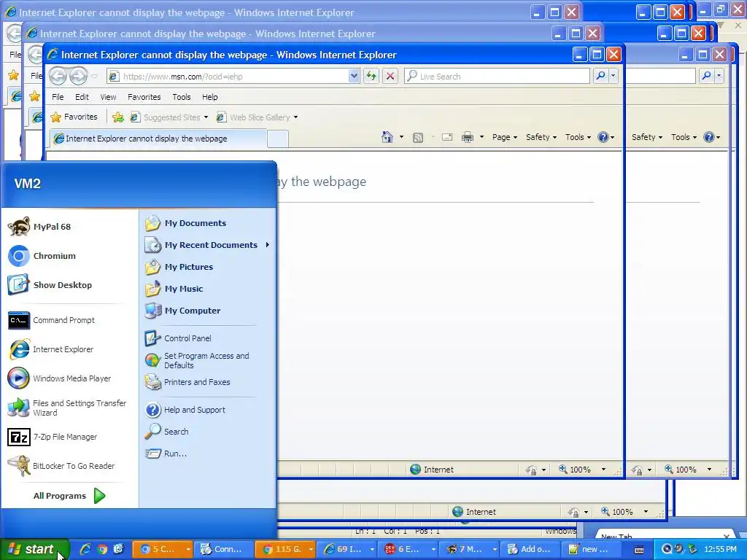Expand Suggested Sites dropdown
The width and height of the screenshot is (747, 560).
[x=206, y=117]
